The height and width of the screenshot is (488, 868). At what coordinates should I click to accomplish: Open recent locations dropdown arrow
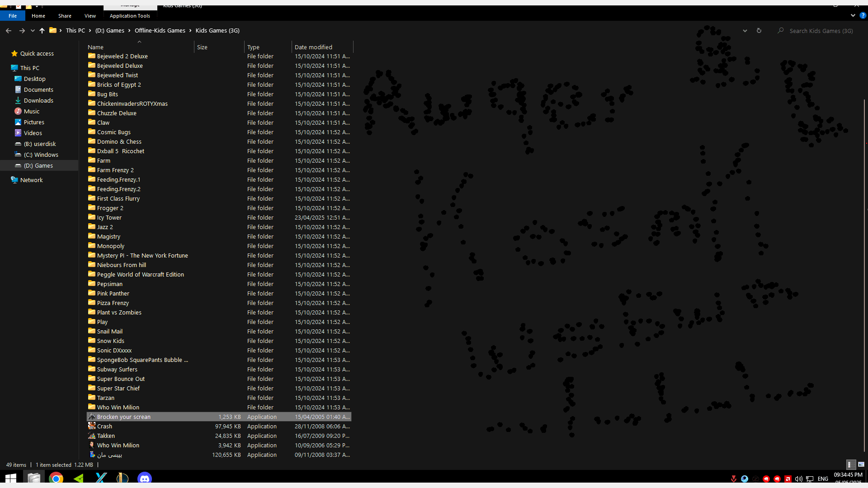click(33, 31)
